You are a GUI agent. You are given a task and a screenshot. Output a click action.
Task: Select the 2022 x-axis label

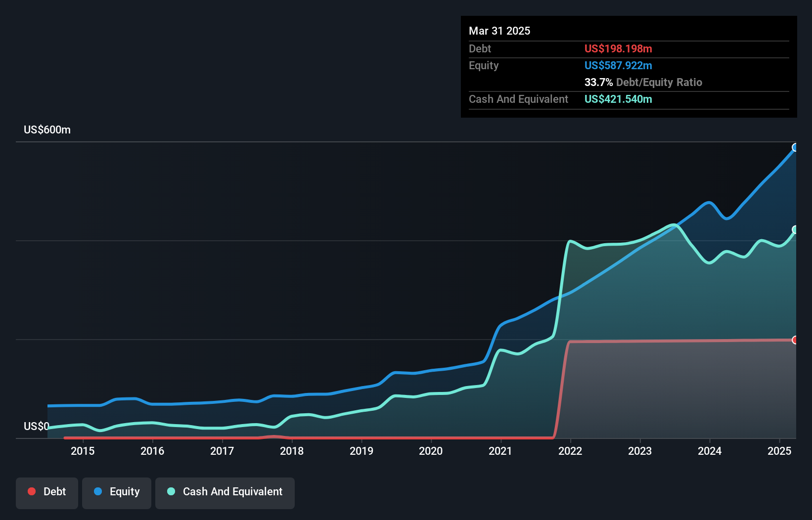[x=570, y=451]
